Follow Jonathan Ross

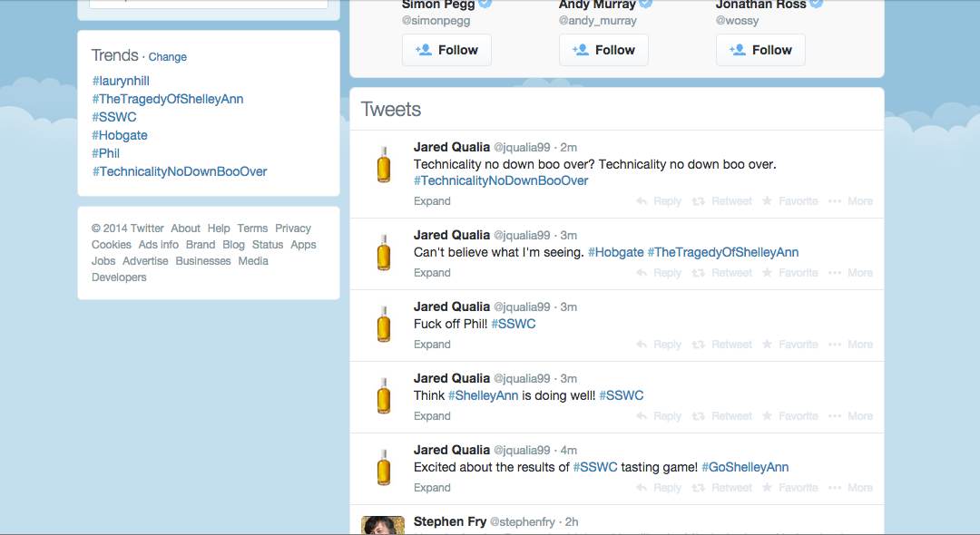tap(760, 51)
